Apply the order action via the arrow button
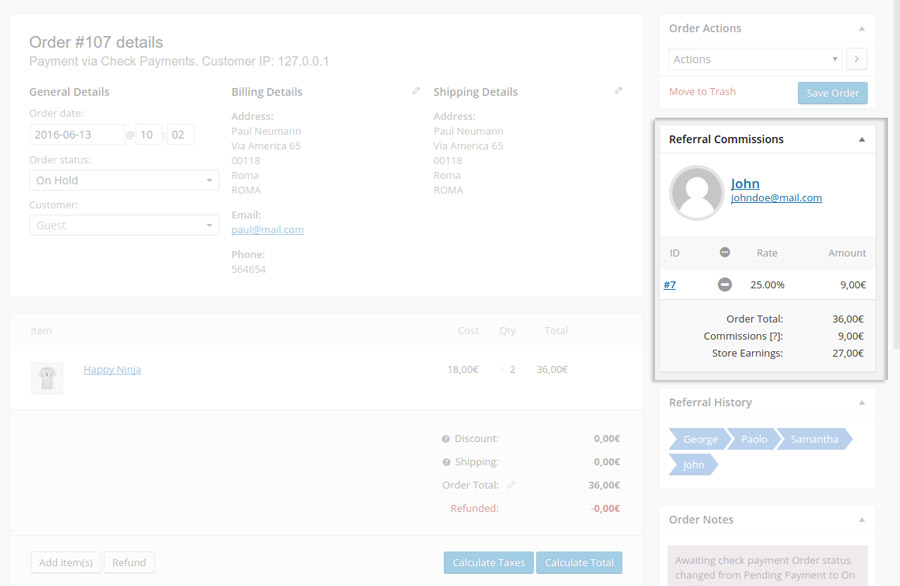The height and width of the screenshot is (586, 900). 857,59
